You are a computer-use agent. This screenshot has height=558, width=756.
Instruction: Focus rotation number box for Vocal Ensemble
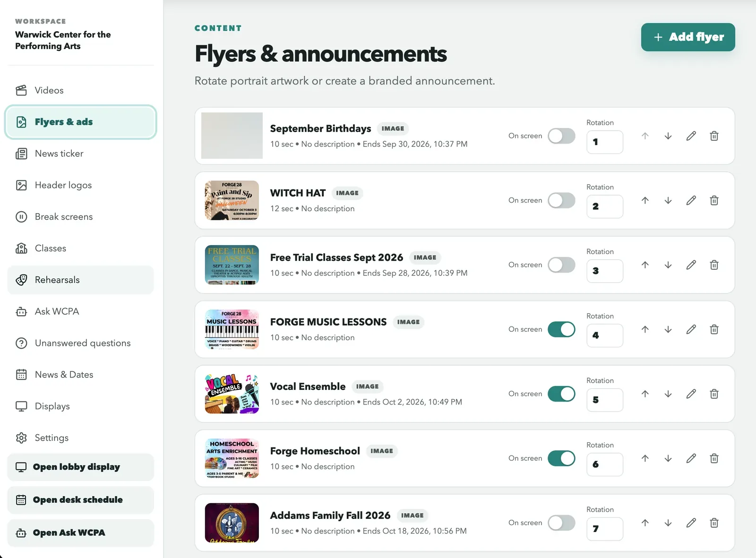[x=605, y=400]
